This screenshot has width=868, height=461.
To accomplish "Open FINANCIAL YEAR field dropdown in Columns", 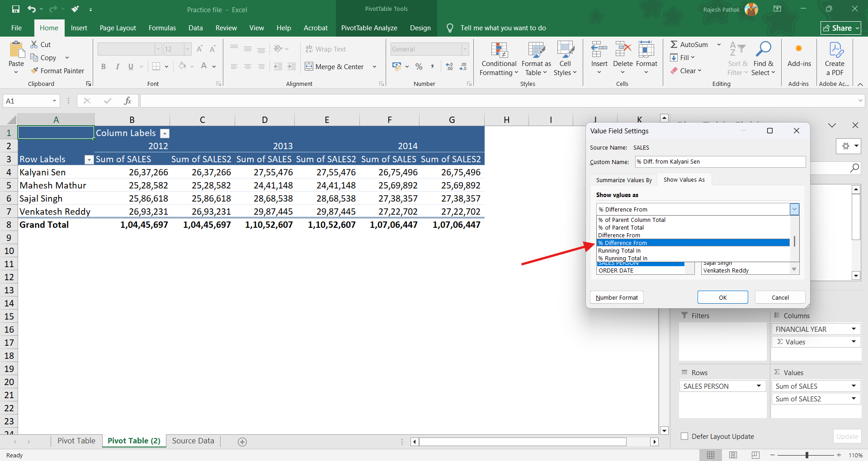I will coord(854,329).
